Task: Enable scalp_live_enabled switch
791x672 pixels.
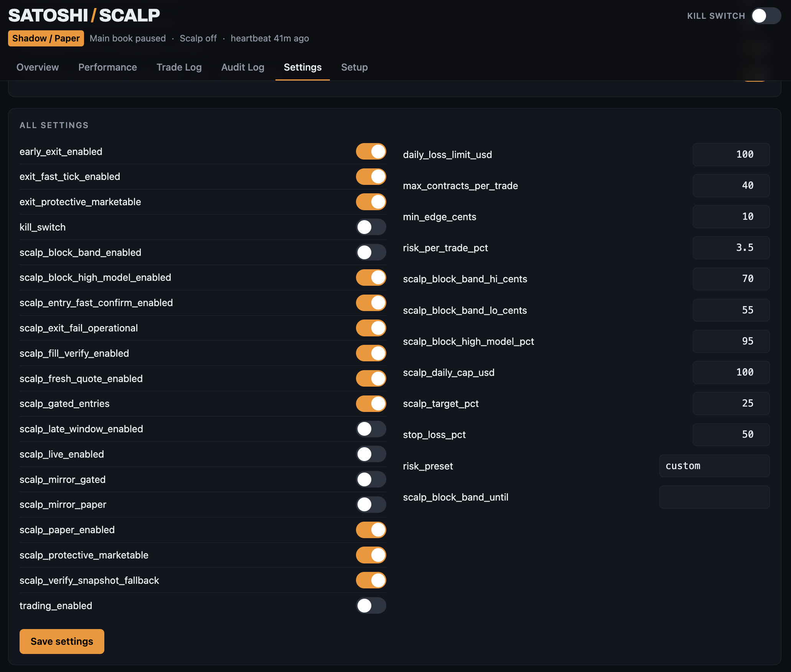Action: tap(371, 454)
